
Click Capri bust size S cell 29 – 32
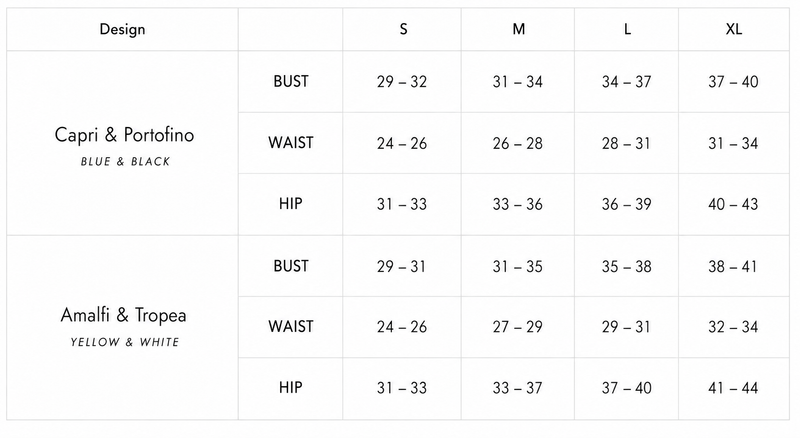pyautogui.click(x=402, y=82)
